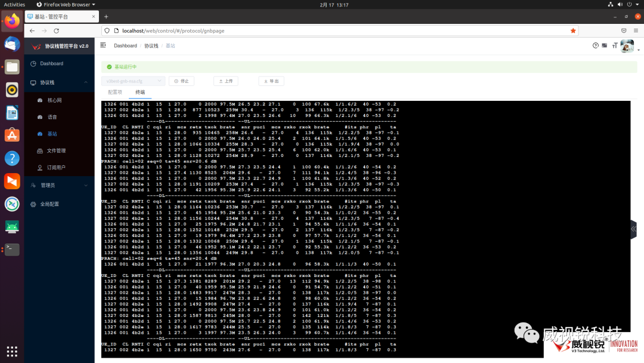Open the v3best-gnb-nsa.cfg config dropdown
This screenshot has width=644, height=363.
coord(133,81)
